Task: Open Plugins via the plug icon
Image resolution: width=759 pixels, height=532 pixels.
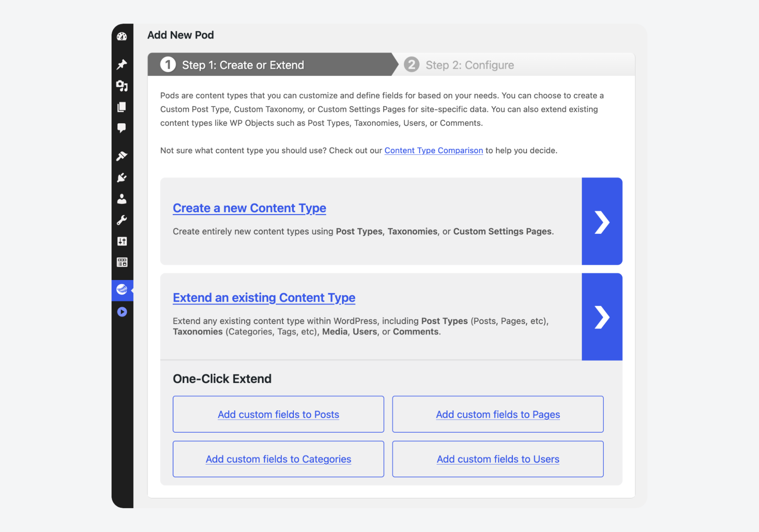Action: 122,178
